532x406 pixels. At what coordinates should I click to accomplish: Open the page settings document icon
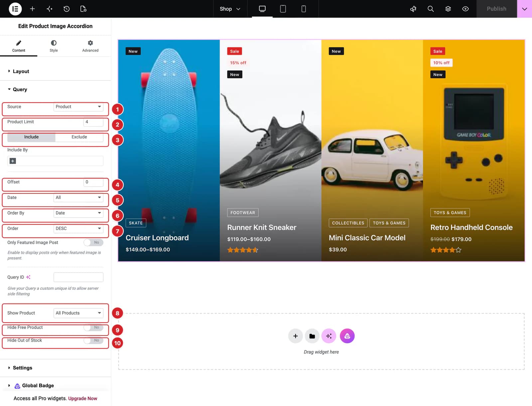[x=83, y=9]
